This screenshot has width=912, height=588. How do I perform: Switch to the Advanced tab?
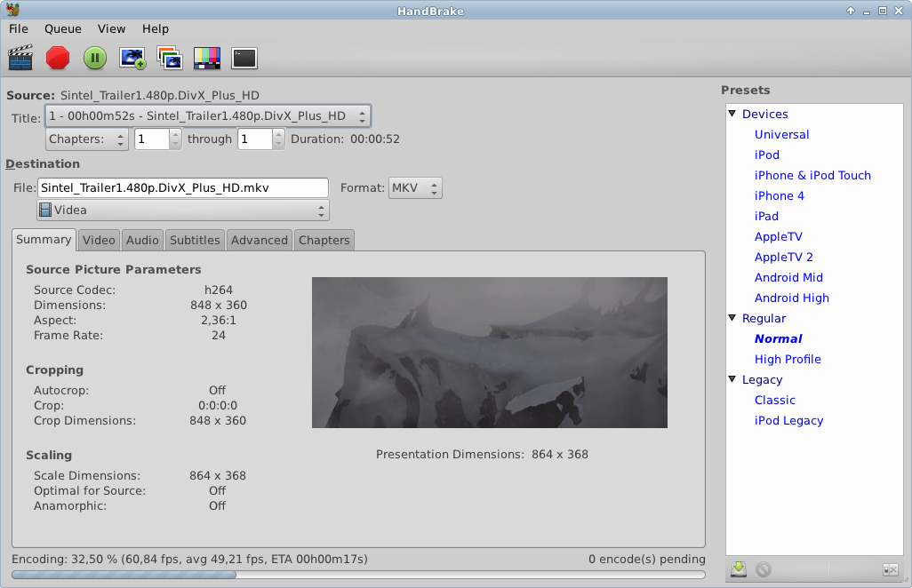[x=260, y=240]
